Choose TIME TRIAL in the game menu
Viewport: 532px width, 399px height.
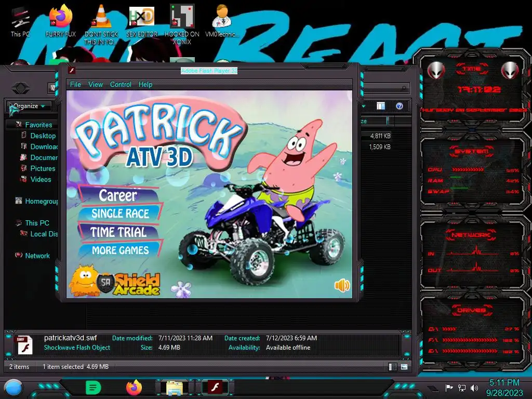(x=118, y=232)
